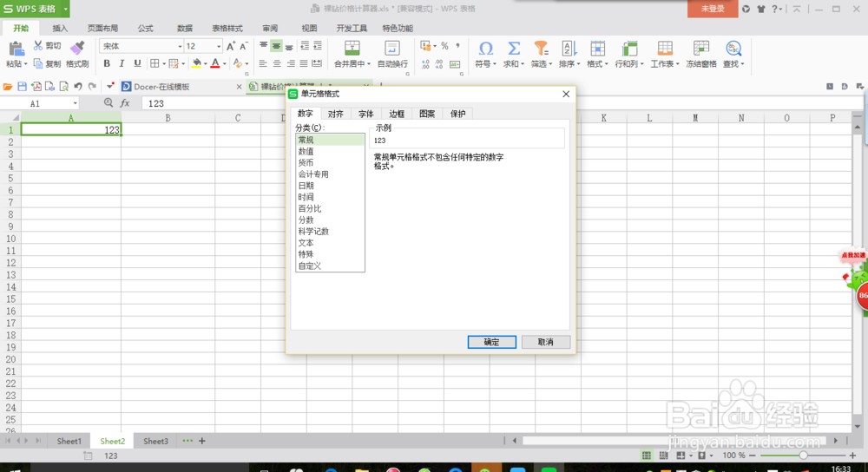This screenshot has width=868, height=472.
Task: Click the 未登录 login button
Action: pos(713,9)
